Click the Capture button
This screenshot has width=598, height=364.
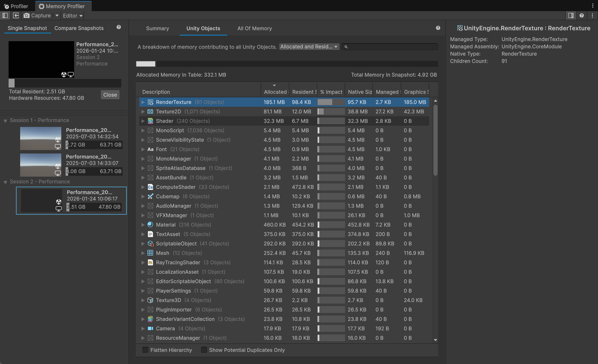[x=37, y=15]
